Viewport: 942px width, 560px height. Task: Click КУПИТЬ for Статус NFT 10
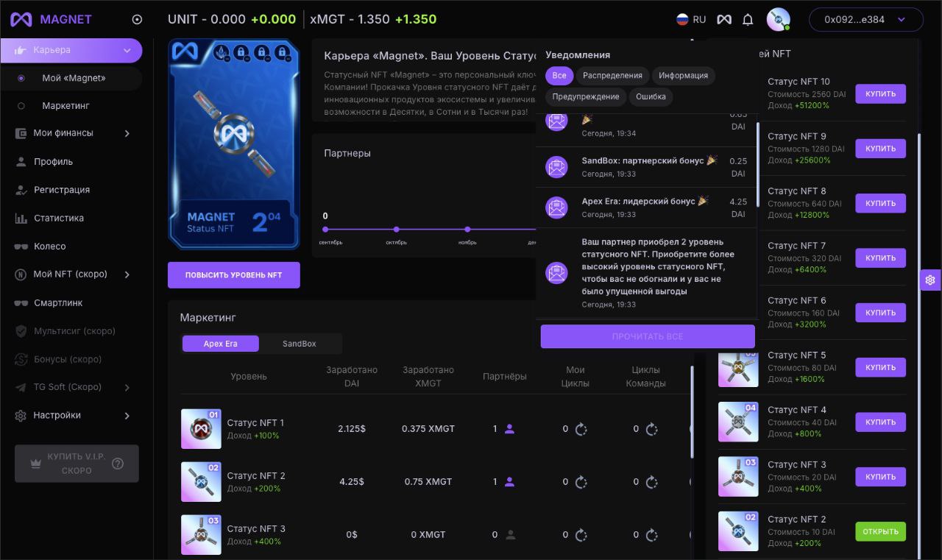(x=880, y=94)
